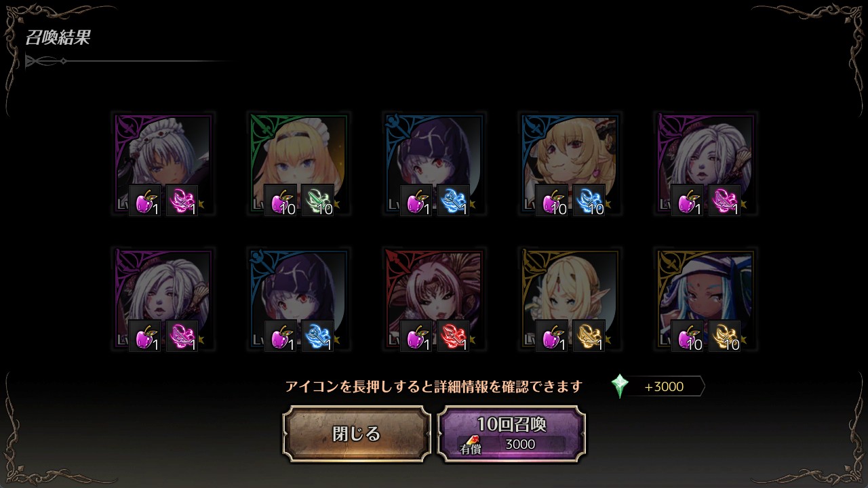Select the red-framed pink-haired character
This screenshot has height=488, width=868.
click(434, 299)
